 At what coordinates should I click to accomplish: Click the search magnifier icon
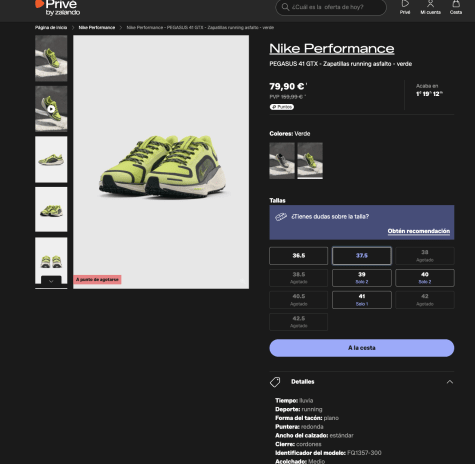point(285,7)
